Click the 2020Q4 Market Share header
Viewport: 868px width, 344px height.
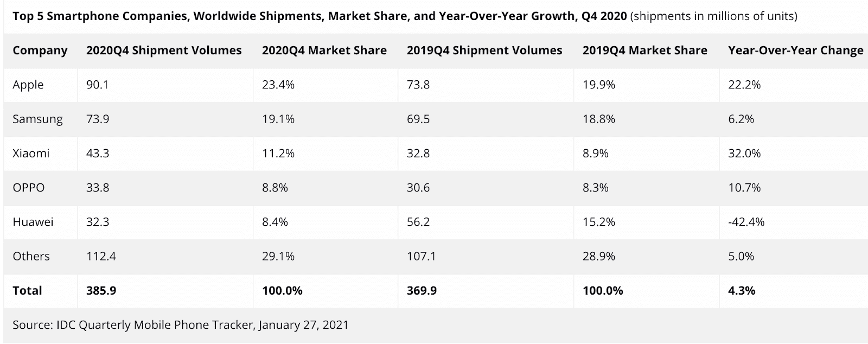324,50
